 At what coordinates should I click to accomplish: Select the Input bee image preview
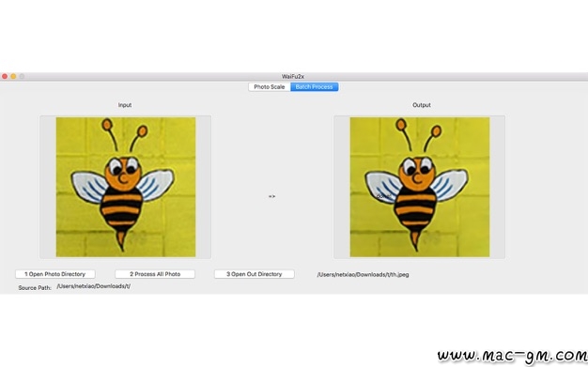126,187
